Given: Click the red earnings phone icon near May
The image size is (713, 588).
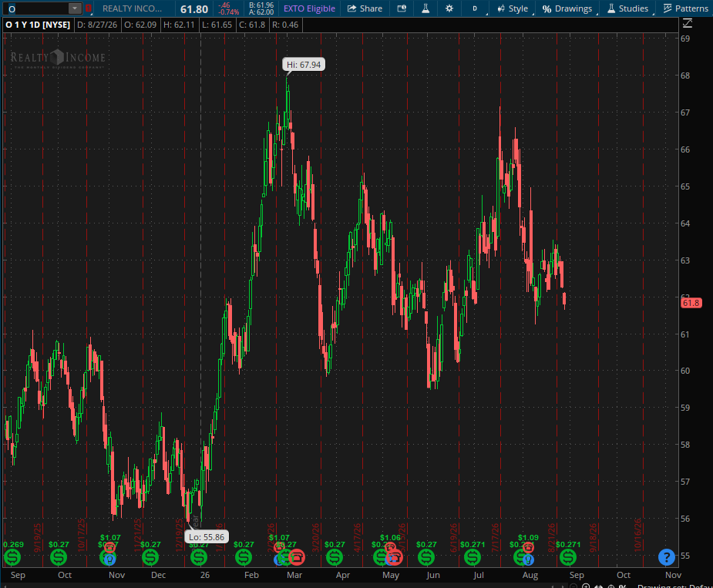Looking at the screenshot, I should pyautogui.click(x=395, y=557).
